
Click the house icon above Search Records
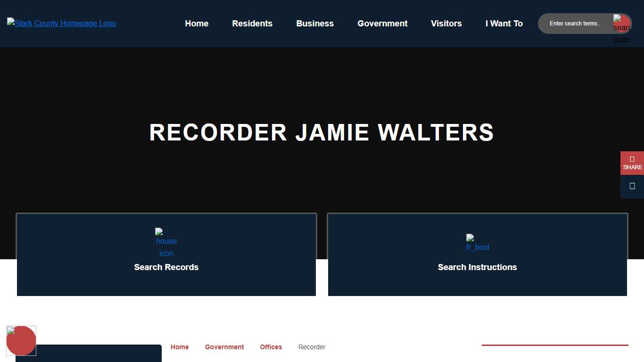[166, 243]
